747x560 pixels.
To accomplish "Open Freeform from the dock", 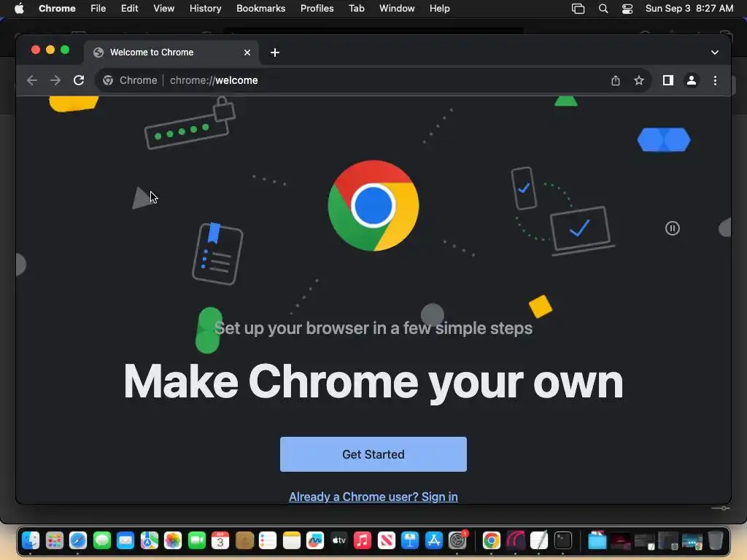I will coord(315,540).
